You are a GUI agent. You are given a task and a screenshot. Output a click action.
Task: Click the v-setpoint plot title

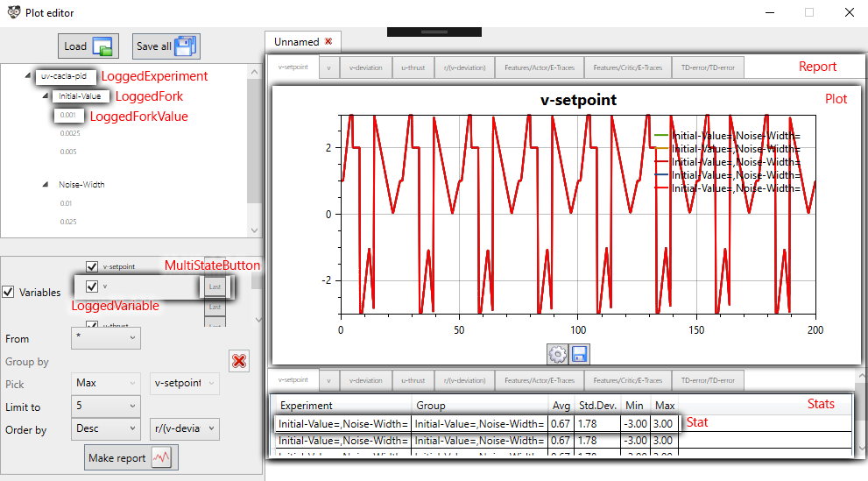pyautogui.click(x=578, y=100)
